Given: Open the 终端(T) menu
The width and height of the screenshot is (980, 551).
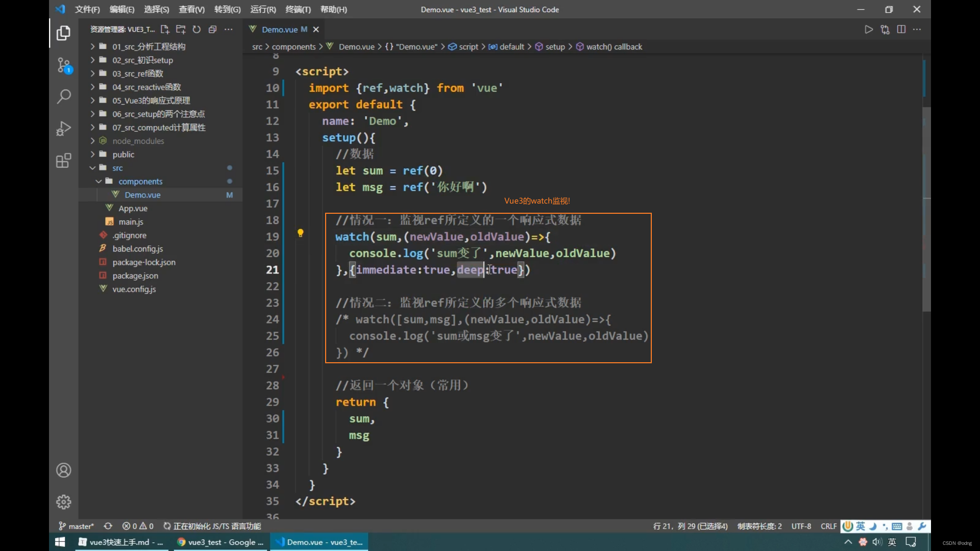Looking at the screenshot, I should click(x=298, y=9).
